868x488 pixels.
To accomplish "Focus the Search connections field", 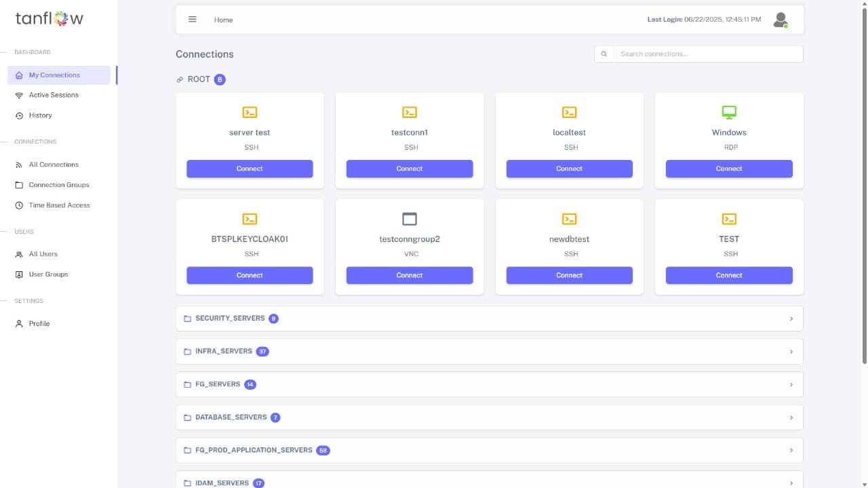I will tap(708, 54).
